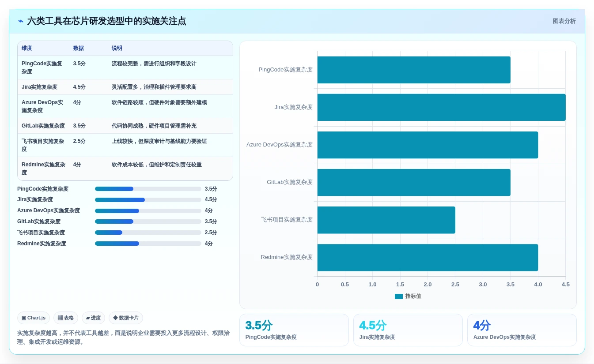594x364 pixels.
Task: Click description 流程较完整，需进行组织和字段设计
Action: pyautogui.click(x=154, y=64)
